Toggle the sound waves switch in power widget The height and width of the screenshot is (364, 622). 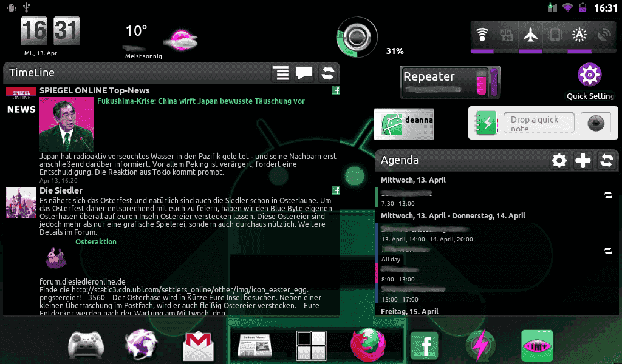pos(604,37)
